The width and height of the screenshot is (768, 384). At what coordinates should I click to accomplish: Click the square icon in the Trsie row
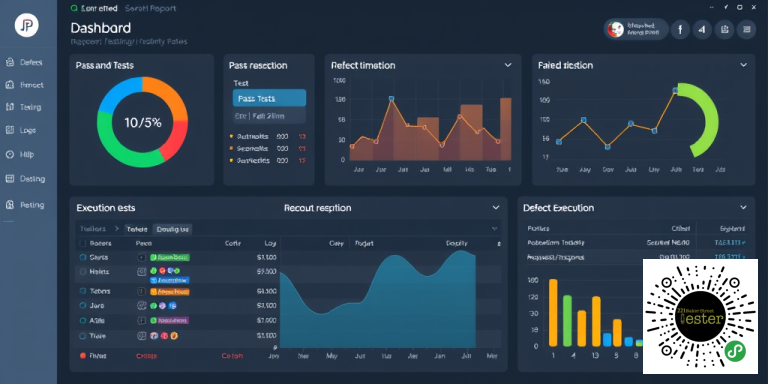click(x=142, y=336)
